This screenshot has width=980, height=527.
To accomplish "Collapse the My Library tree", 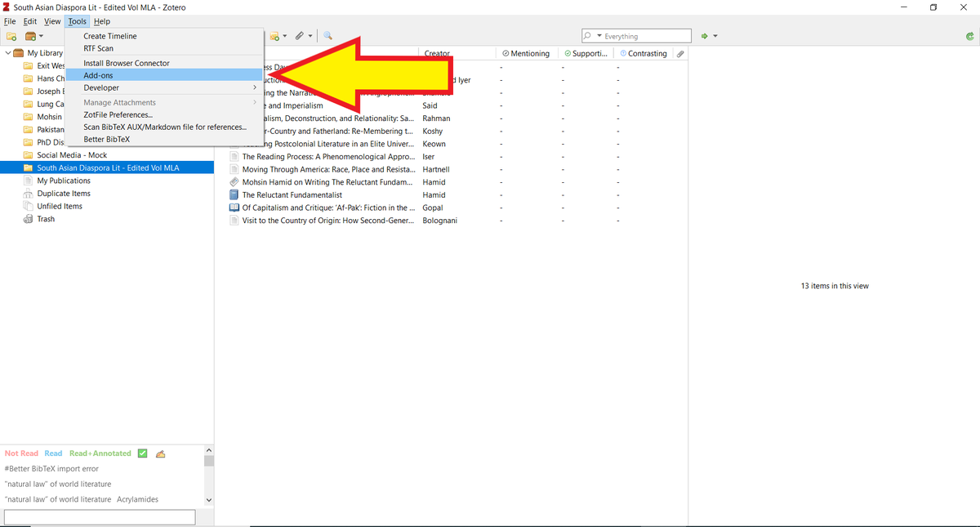I will [7, 53].
